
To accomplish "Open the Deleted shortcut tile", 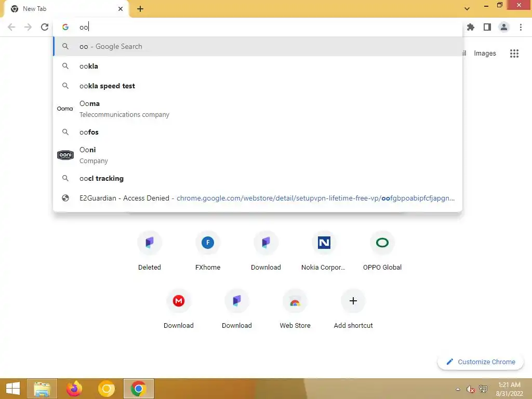I will pyautogui.click(x=149, y=251).
